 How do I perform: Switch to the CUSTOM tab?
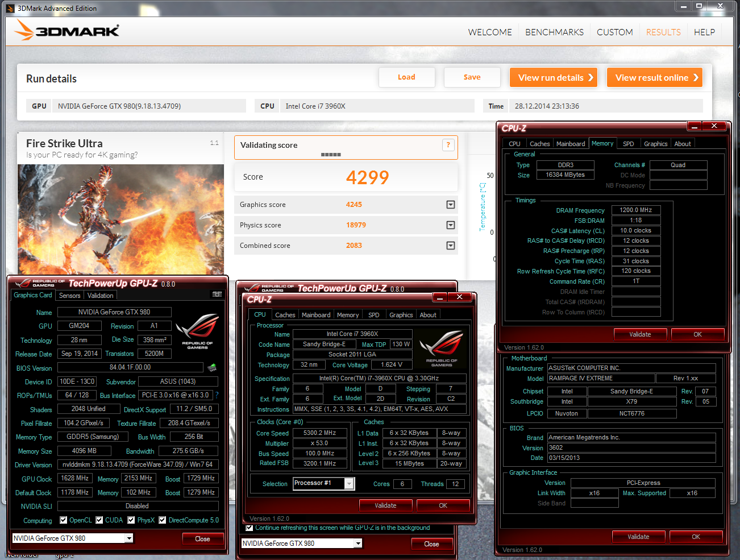pyautogui.click(x=614, y=32)
